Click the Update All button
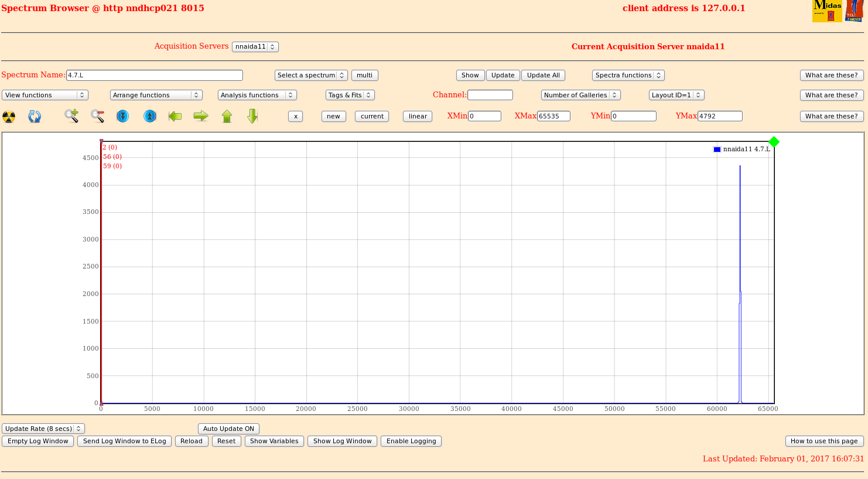868x479 pixels. 543,75
